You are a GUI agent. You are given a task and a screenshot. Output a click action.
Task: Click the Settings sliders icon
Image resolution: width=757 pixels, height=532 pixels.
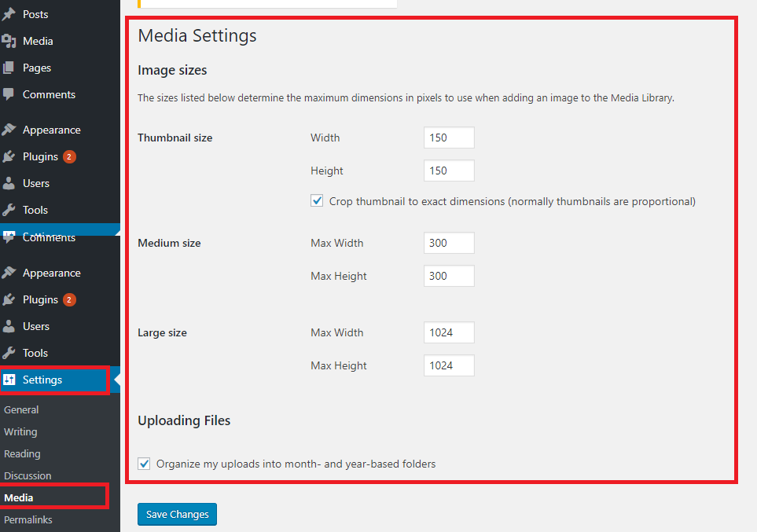pyautogui.click(x=9, y=380)
